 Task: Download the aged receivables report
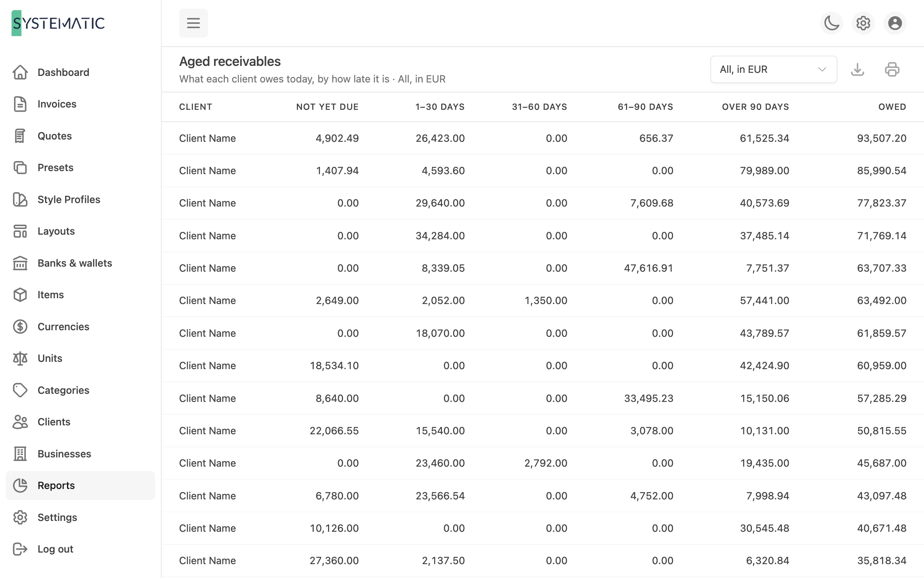[x=857, y=69]
